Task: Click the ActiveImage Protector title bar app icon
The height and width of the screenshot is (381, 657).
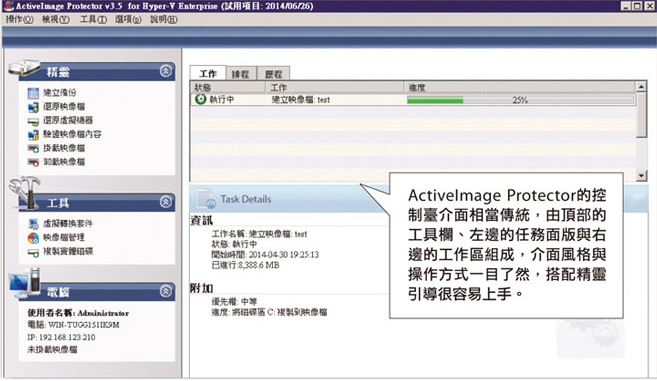Action: point(8,6)
